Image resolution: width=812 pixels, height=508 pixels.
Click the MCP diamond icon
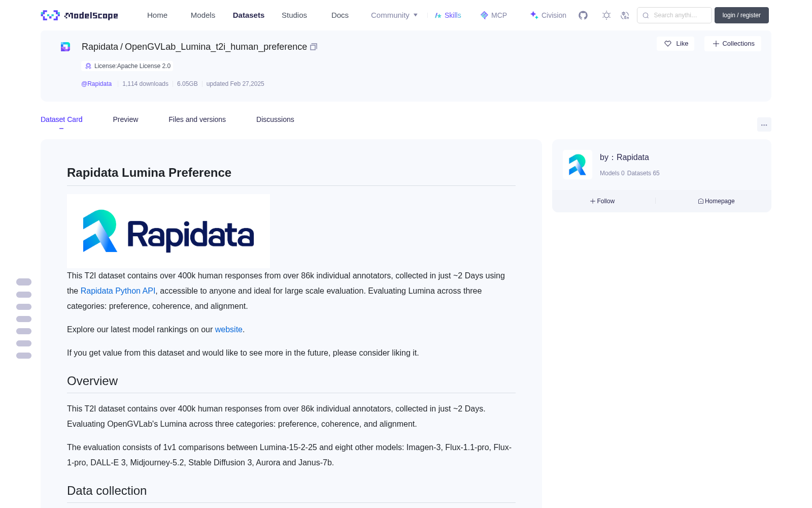[x=484, y=15]
